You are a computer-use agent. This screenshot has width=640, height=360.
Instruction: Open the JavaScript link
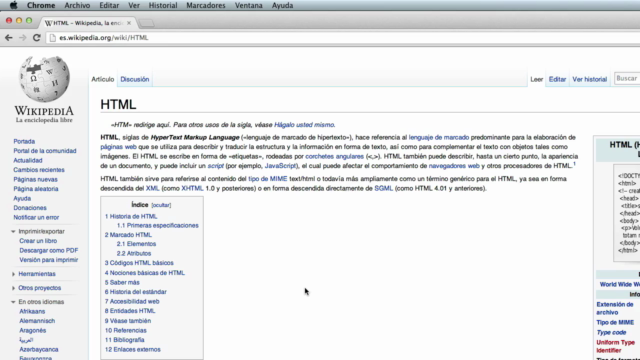[x=280, y=166]
